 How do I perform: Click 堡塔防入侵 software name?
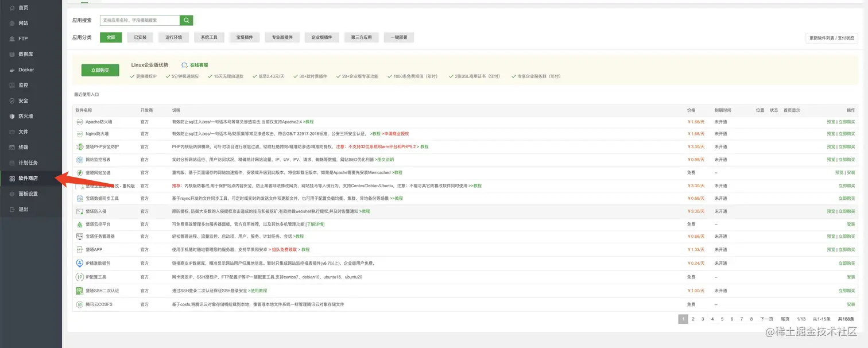tap(96, 211)
